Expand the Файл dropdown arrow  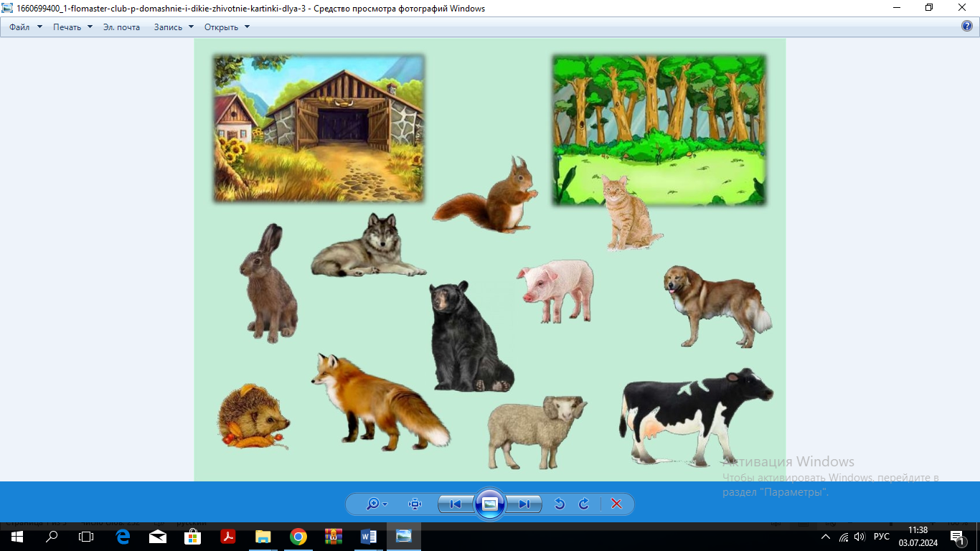[x=39, y=27]
